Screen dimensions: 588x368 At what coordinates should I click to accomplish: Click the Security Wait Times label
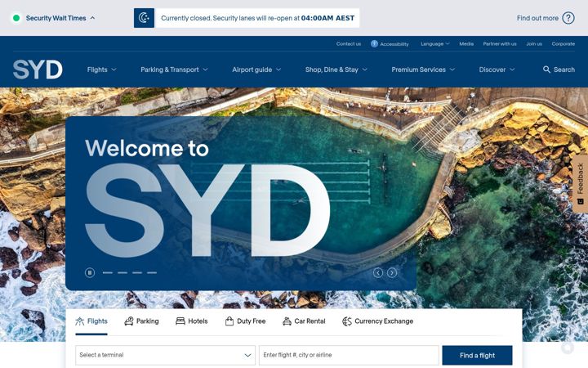tap(56, 18)
